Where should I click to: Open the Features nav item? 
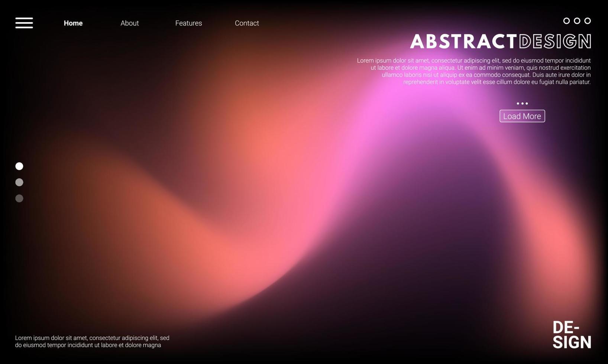click(x=189, y=23)
